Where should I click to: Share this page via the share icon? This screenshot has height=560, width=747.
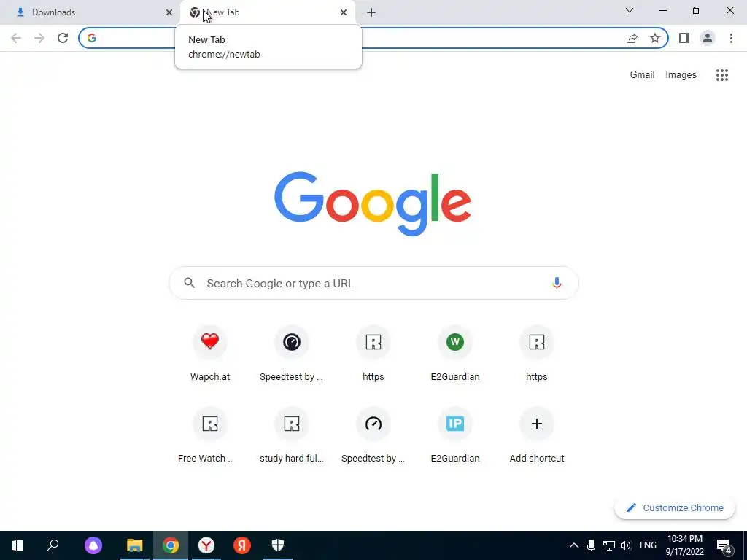[632, 38]
